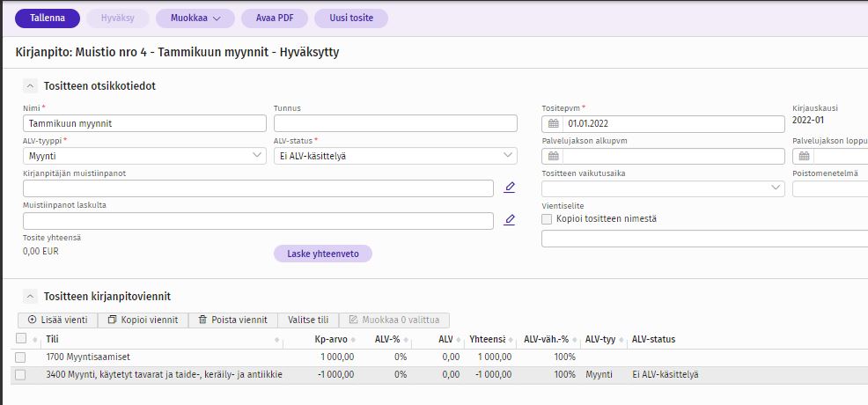Viewport: 868px width, 405px height.
Task: Create a new voucher with Uusi tosite
Action: [x=351, y=18]
